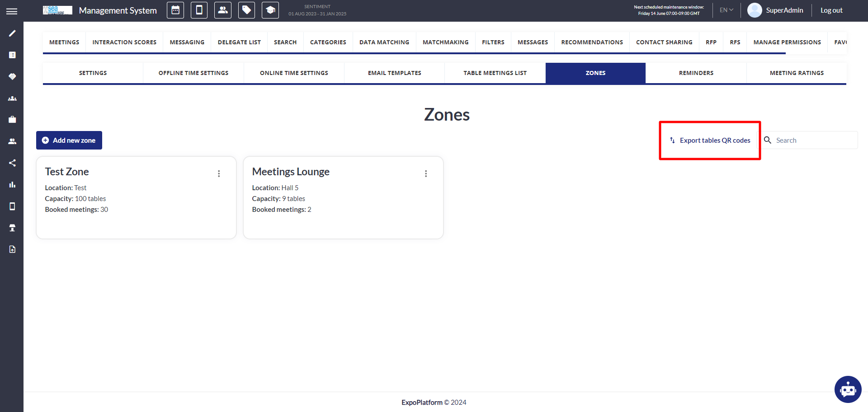Click Export tables QR codes
The width and height of the screenshot is (868, 412).
click(x=710, y=140)
